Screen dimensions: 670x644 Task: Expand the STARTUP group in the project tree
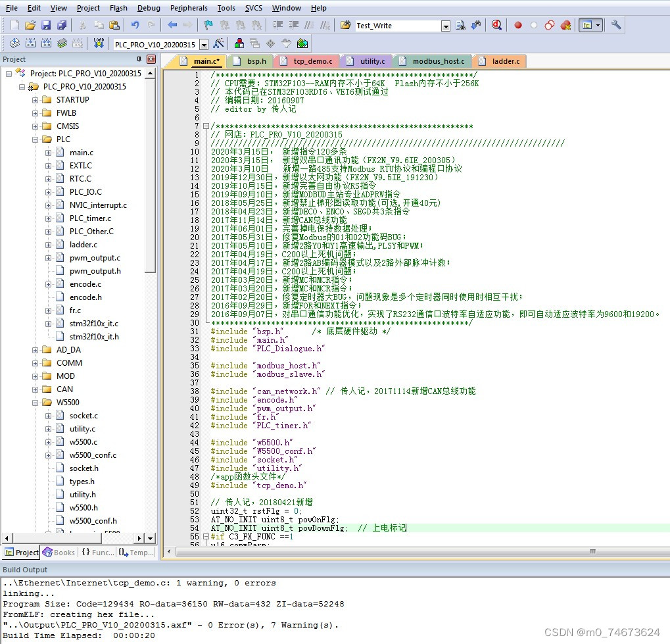coord(35,100)
